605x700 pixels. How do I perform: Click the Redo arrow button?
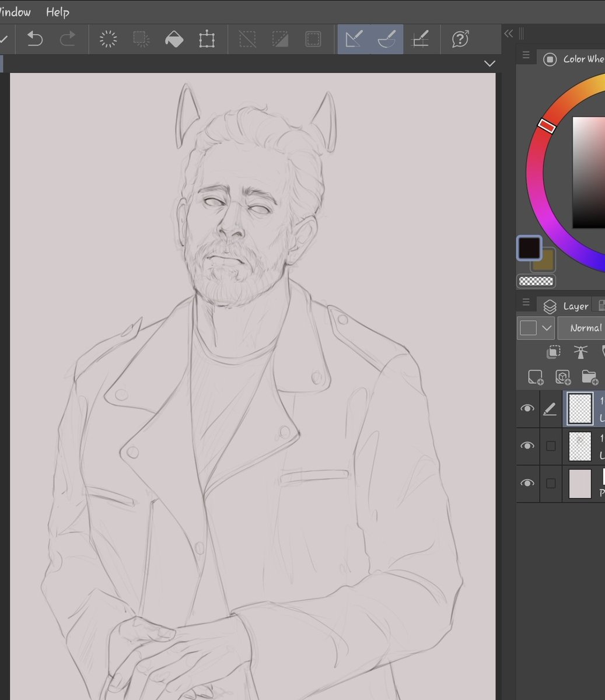click(x=68, y=39)
